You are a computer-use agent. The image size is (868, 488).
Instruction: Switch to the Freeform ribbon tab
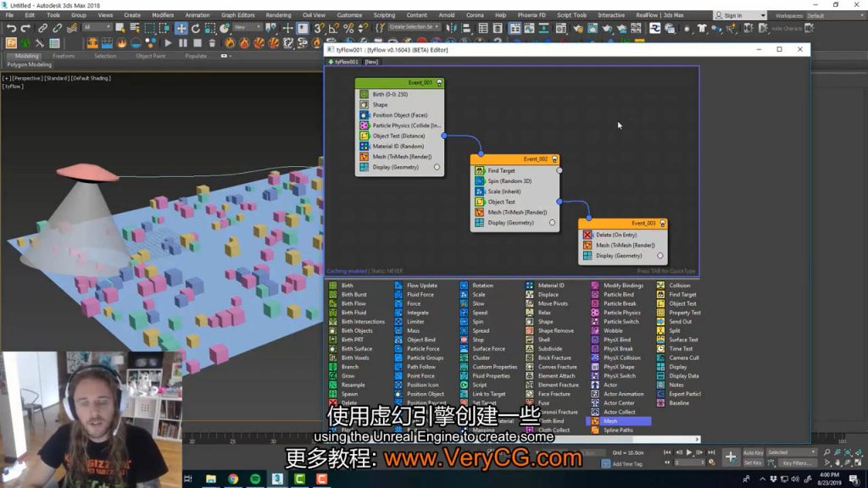(63, 57)
